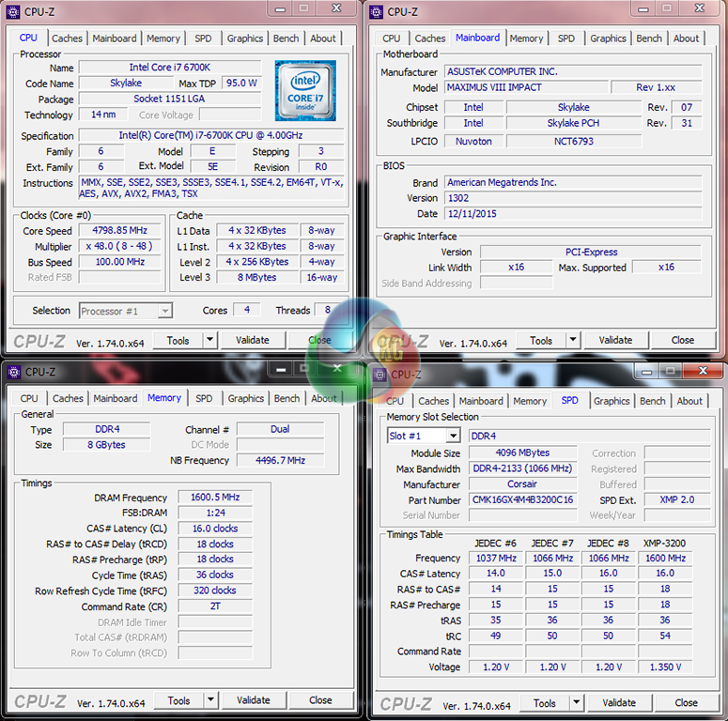
Task: Click the tRFC value '320 clocks'
Action: [x=215, y=591]
